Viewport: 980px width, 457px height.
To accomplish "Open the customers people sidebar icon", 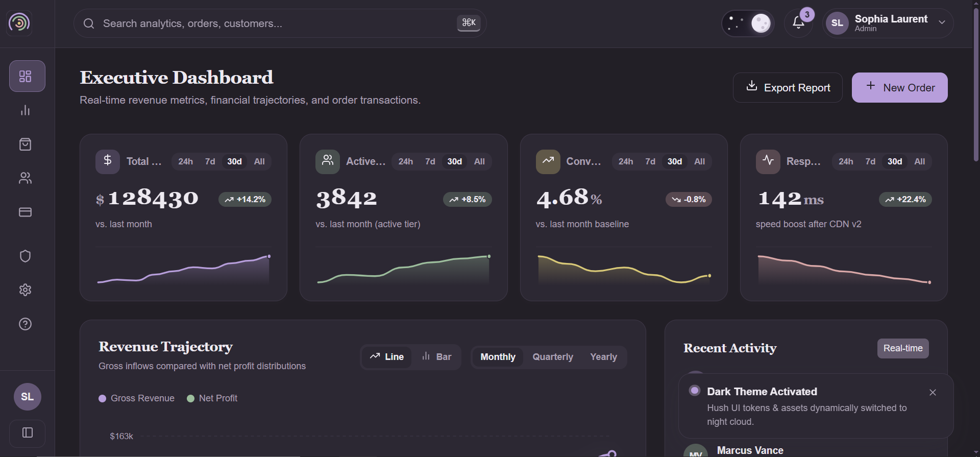I will pyautogui.click(x=25, y=178).
